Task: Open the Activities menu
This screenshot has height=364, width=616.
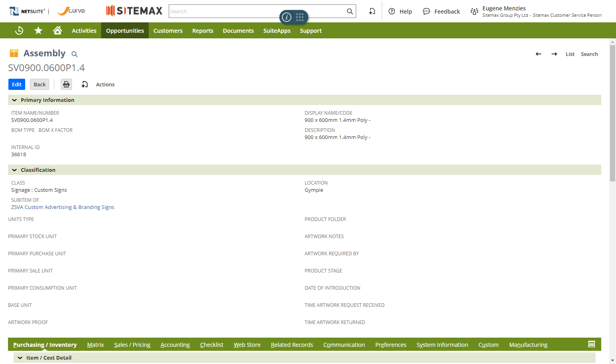Action: 84,30
